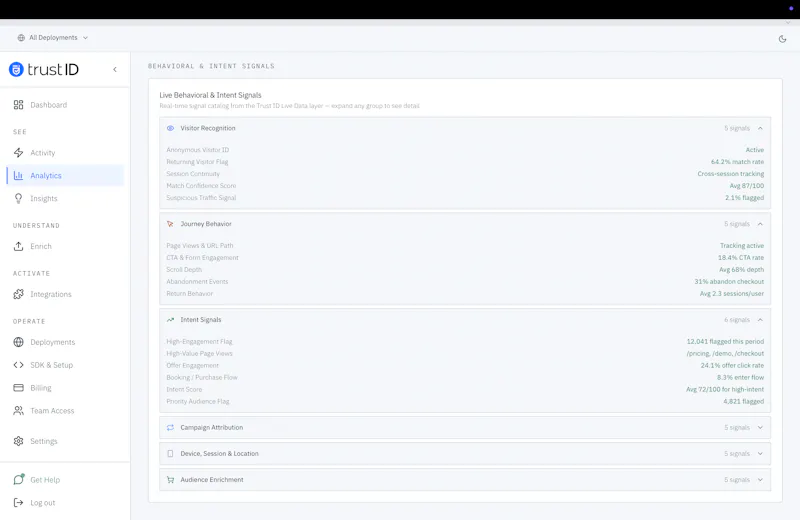Screen dimensions: 800x520
Task: Click the Audience Enrichment header title
Action: tap(212, 480)
